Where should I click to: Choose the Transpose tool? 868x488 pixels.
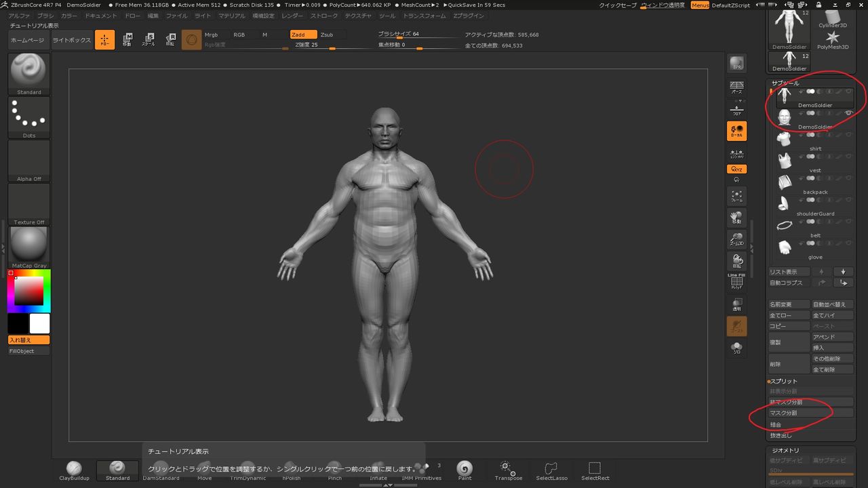[508, 469]
